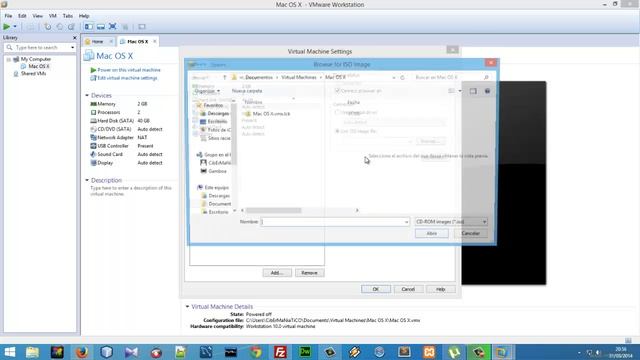Click Power on this virtual machine link
Image resolution: width=640 pixels, height=360 pixels.
pyautogui.click(x=129, y=70)
